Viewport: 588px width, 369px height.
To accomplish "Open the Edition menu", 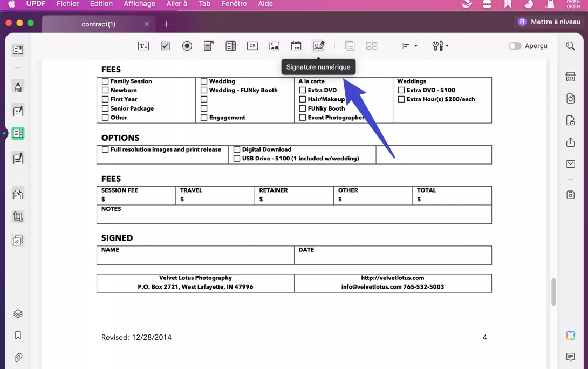I will (101, 4).
